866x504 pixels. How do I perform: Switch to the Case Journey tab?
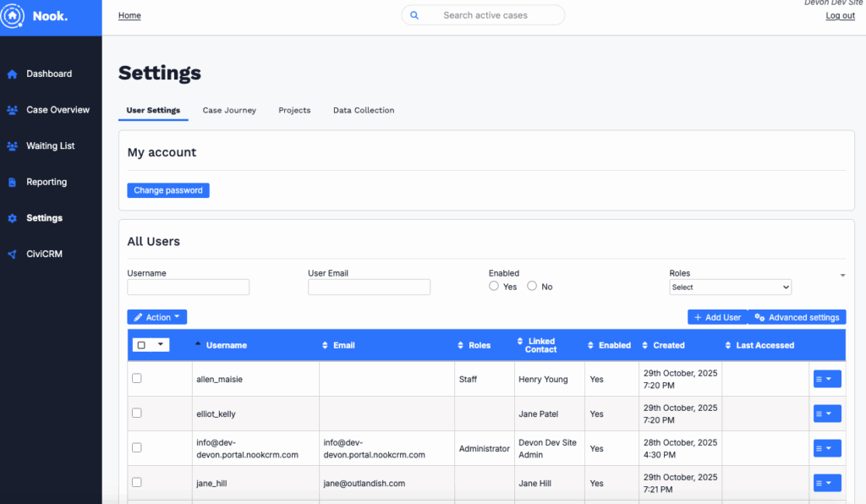(229, 110)
